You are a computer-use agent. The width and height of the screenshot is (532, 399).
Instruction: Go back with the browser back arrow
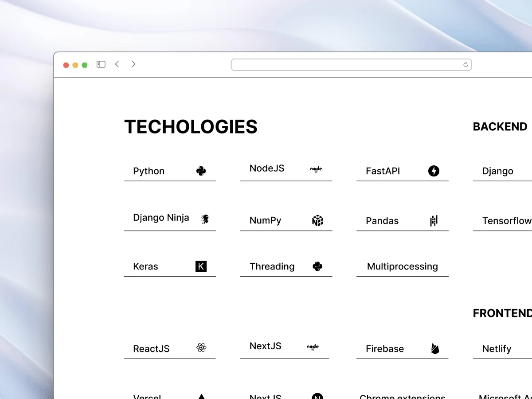117,64
